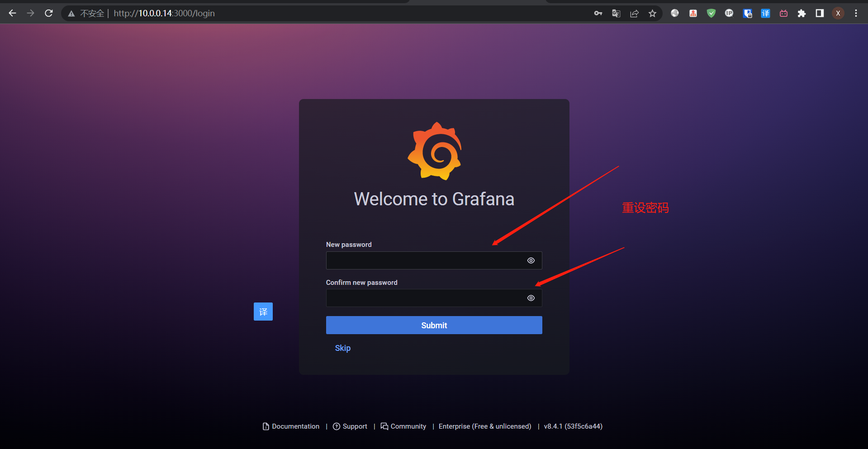Viewport: 868px width, 449px height.
Task: Bookmark this page with the star icon
Action: pyautogui.click(x=652, y=13)
